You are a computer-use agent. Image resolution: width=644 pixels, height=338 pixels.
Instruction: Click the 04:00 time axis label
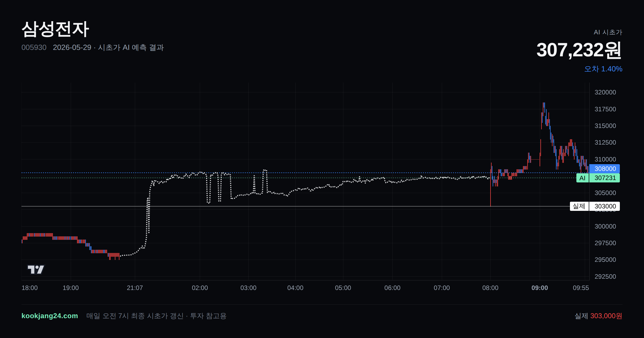295,288
